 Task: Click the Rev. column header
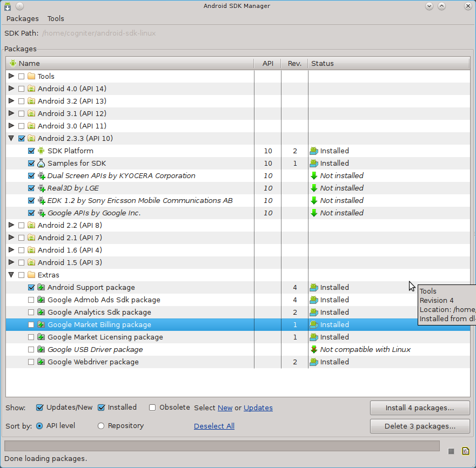pos(294,63)
